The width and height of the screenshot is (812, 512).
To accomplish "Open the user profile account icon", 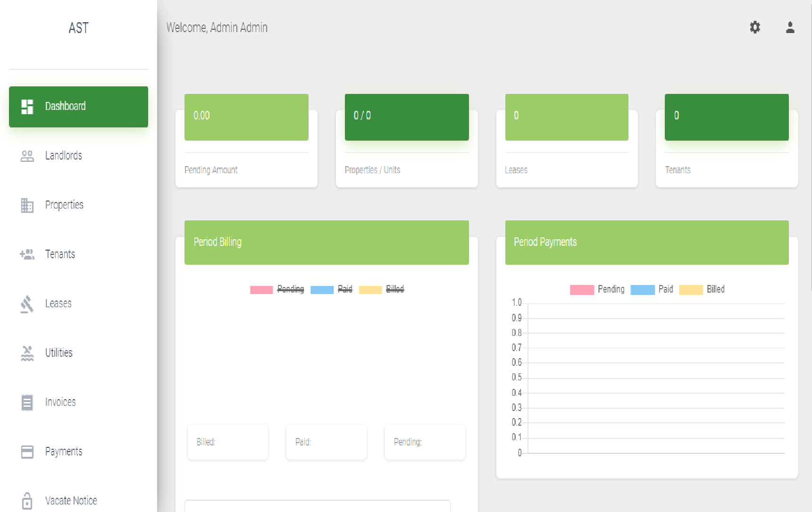I will click(x=790, y=27).
